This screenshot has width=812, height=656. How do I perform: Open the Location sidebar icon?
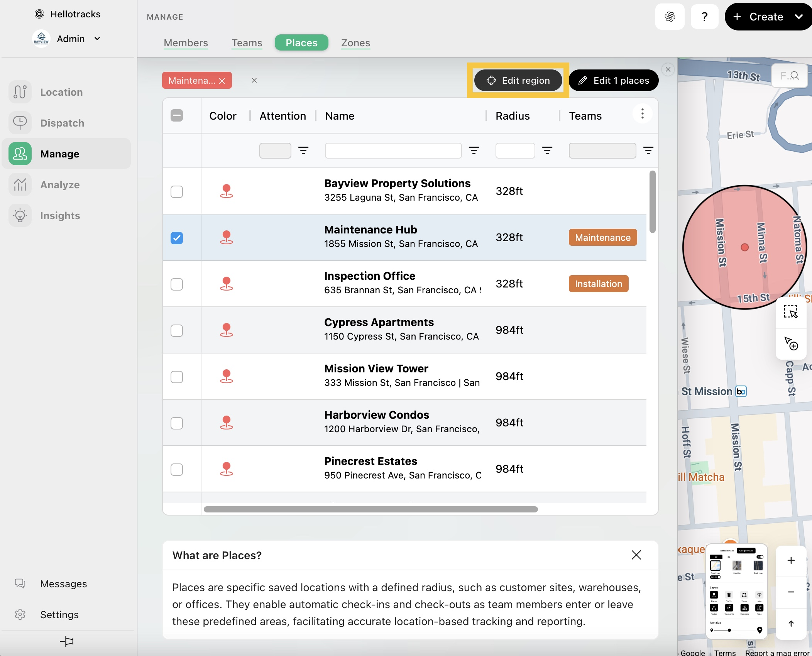[20, 92]
